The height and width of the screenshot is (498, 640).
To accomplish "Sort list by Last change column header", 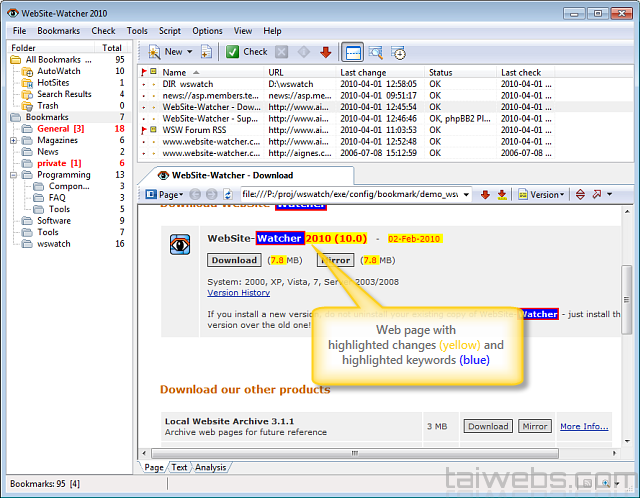I will pos(362,72).
